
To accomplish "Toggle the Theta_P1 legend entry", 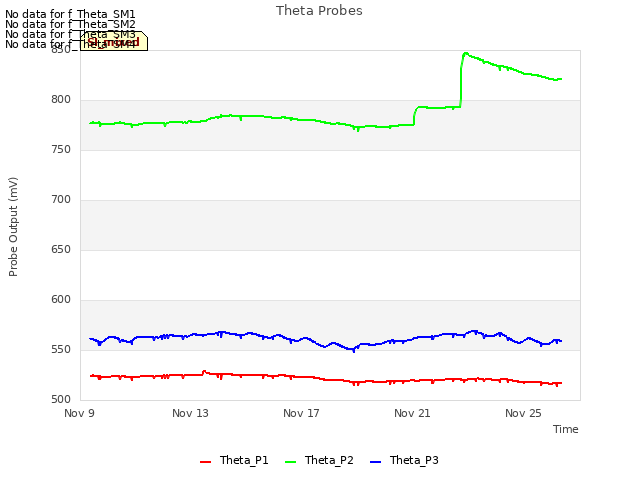I will 234,460.
